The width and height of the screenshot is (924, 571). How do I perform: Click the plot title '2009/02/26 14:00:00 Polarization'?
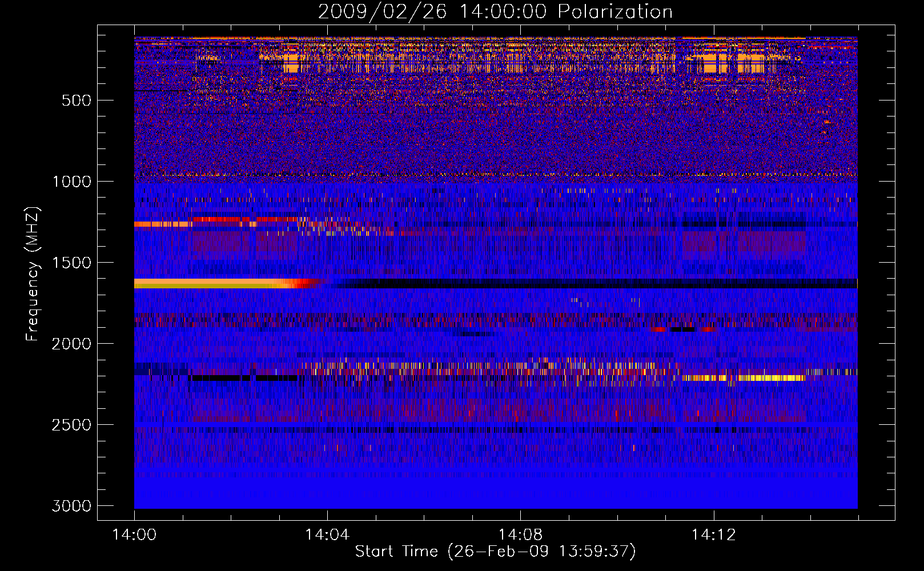[495, 12]
